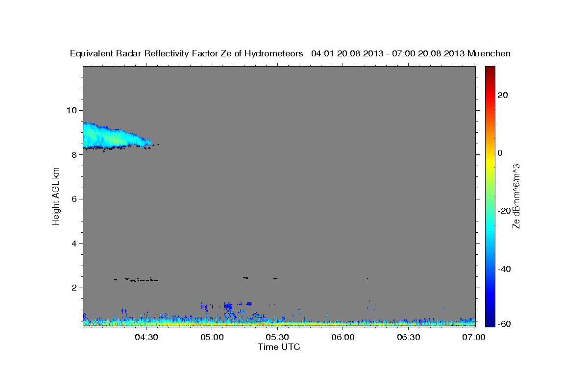This screenshot has width=588, height=392.
Task: Click the colorbar value -20
Action: pos(504,211)
